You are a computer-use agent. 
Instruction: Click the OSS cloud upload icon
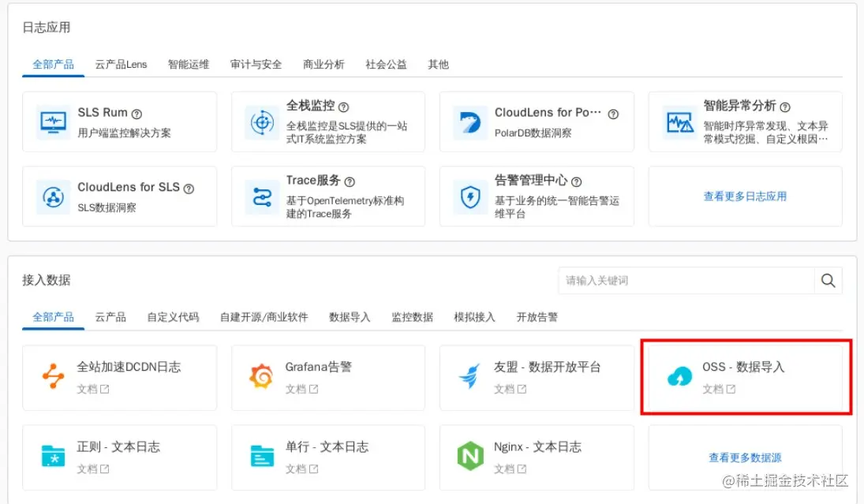coord(679,377)
